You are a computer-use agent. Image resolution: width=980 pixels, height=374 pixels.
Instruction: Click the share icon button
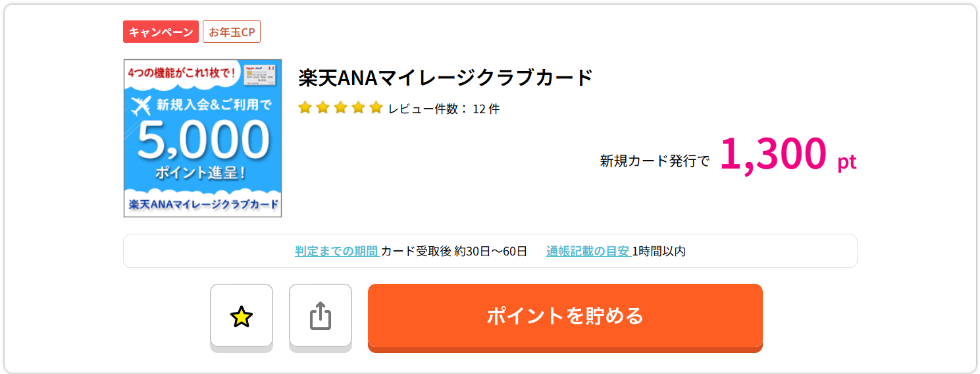321,316
